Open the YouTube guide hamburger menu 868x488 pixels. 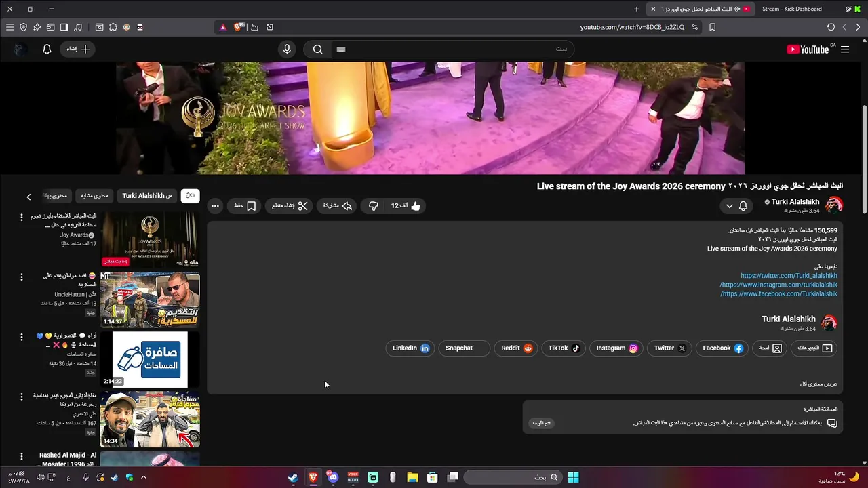[x=845, y=49]
